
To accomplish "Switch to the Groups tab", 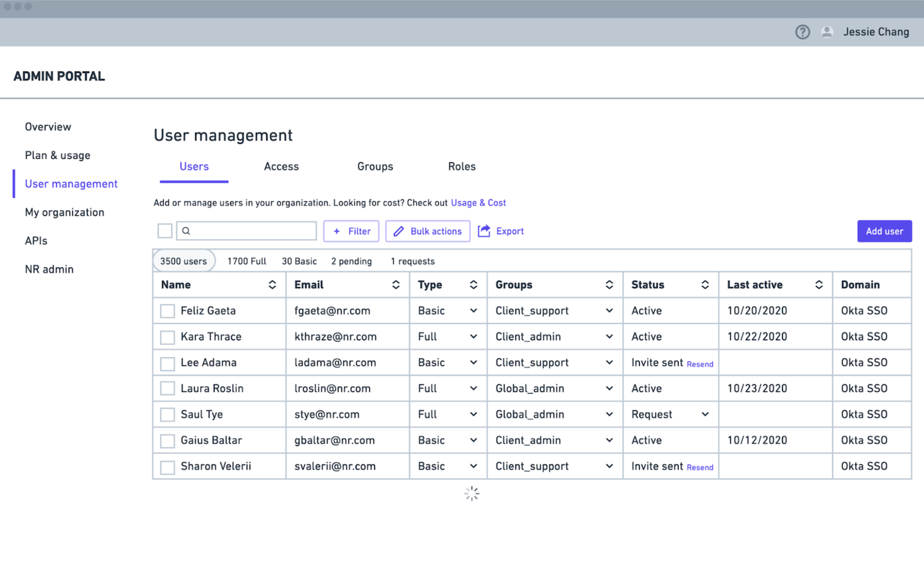I will (375, 167).
